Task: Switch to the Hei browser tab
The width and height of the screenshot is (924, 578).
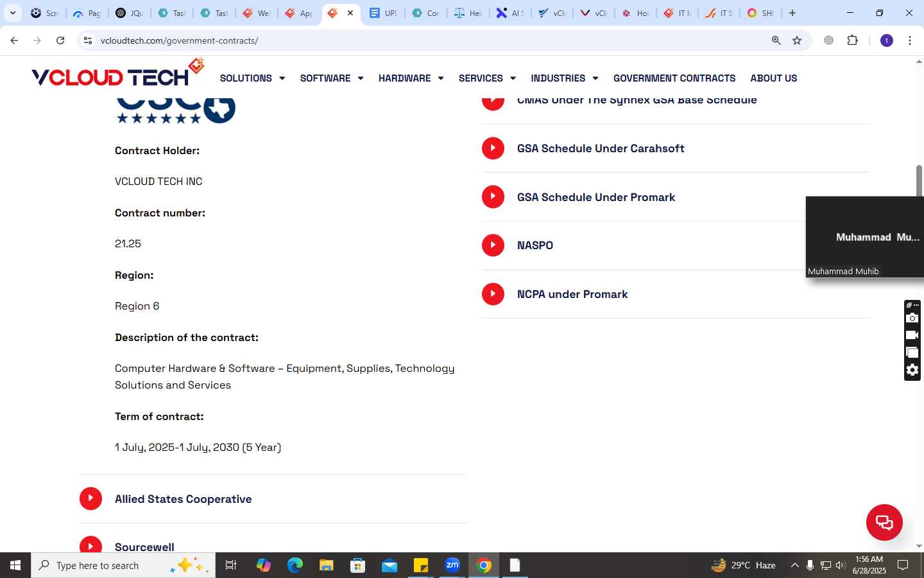Action: 468,13
